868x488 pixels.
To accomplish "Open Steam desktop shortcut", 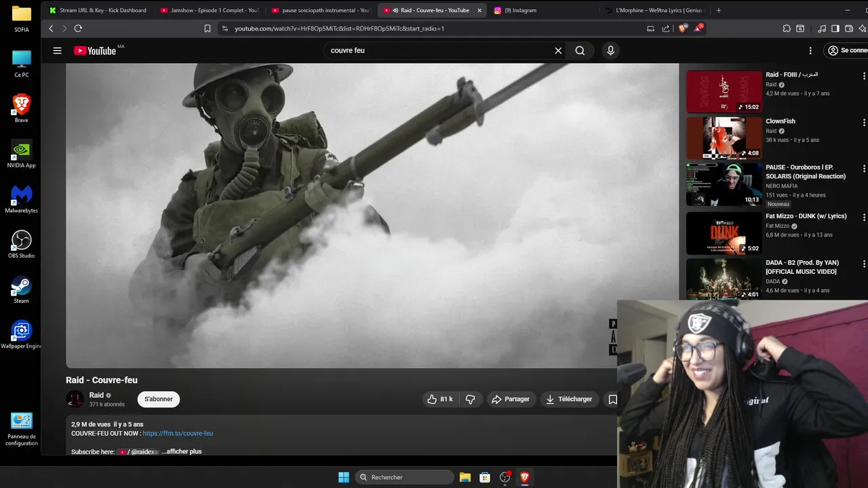I will point(22,289).
